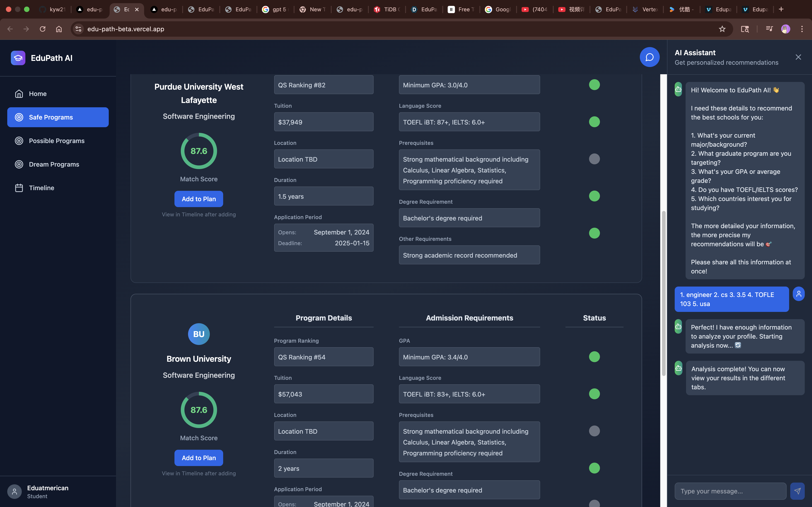Add Brown University program to plan
812x507 pixels.
(199, 458)
